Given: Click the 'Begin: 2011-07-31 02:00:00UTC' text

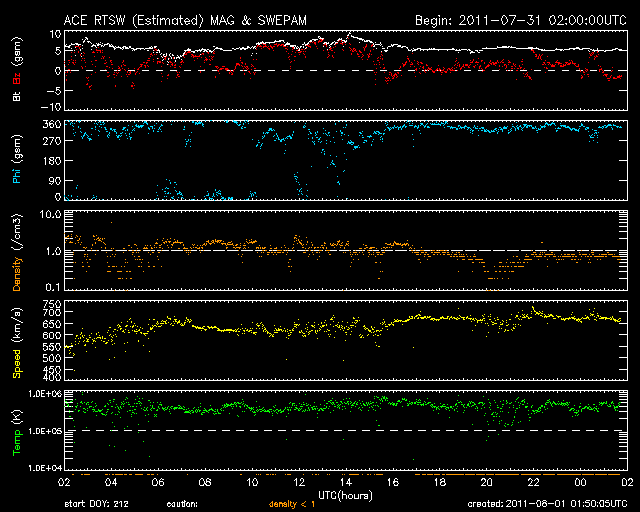Looking at the screenshot, I should [521, 20].
